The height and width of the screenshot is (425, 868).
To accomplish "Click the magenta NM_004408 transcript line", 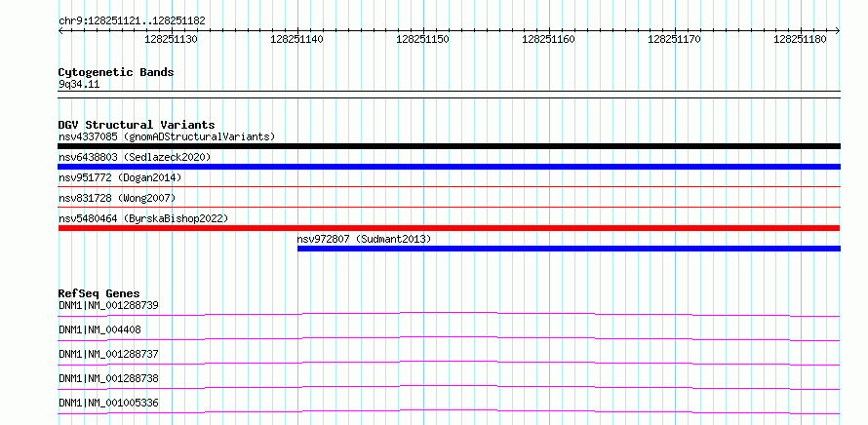I will pyautogui.click(x=449, y=338).
